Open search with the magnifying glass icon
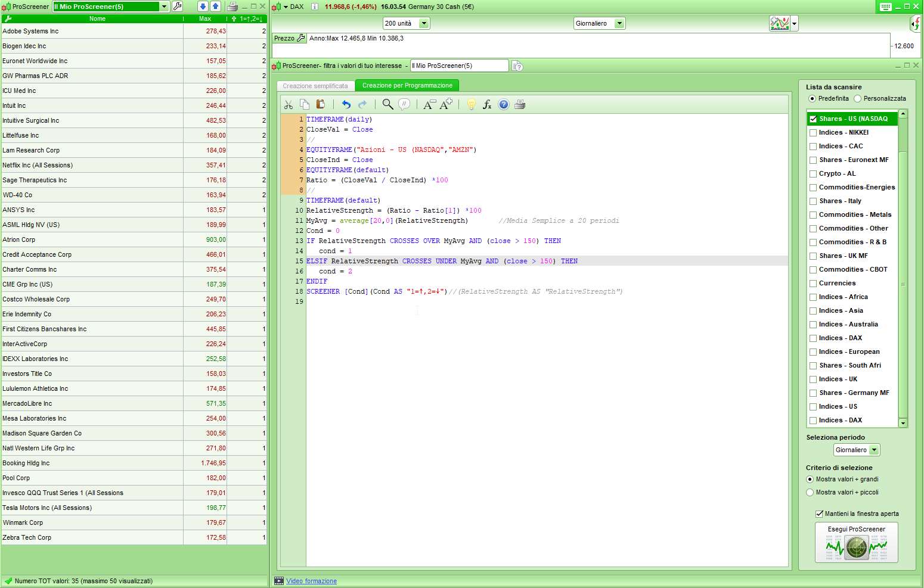Screen dimensions: 924x588 387,104
